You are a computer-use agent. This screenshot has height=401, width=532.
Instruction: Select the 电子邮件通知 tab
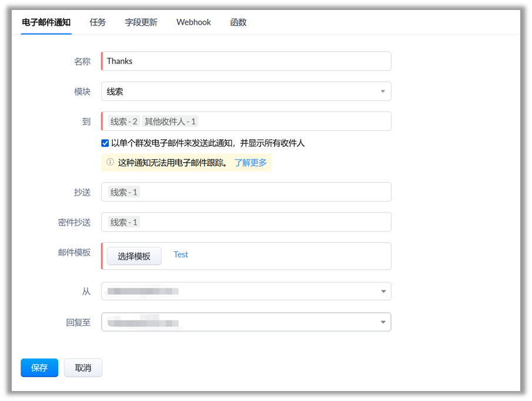(x=46, y=22)
